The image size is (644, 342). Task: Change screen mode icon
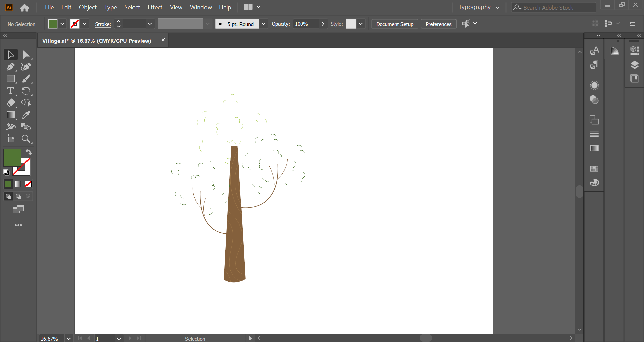tap(18, 209)
